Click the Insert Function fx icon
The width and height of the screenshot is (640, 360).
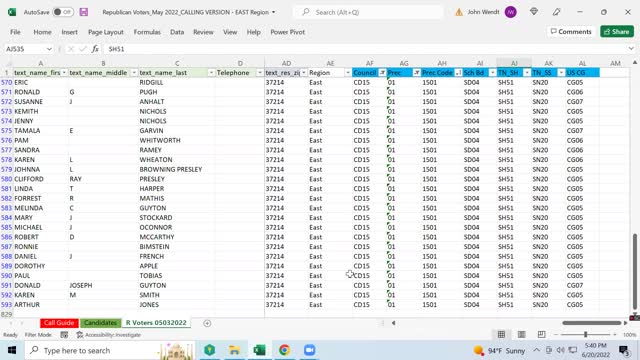pos(95,49)
